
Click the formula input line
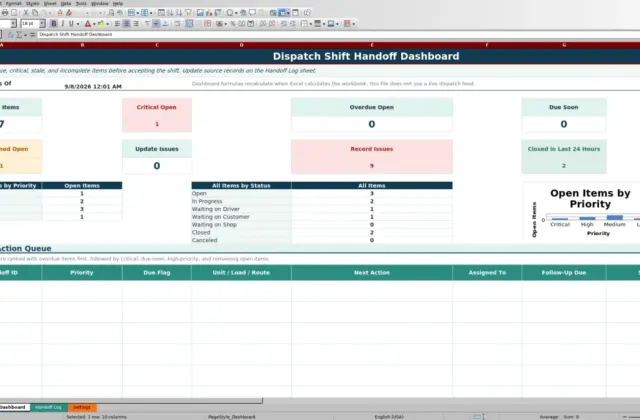click(339, 35)
